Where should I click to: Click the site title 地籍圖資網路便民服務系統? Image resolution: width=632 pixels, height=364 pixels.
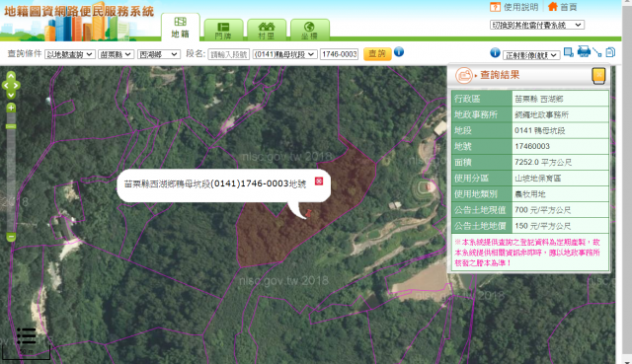point(79,11)
